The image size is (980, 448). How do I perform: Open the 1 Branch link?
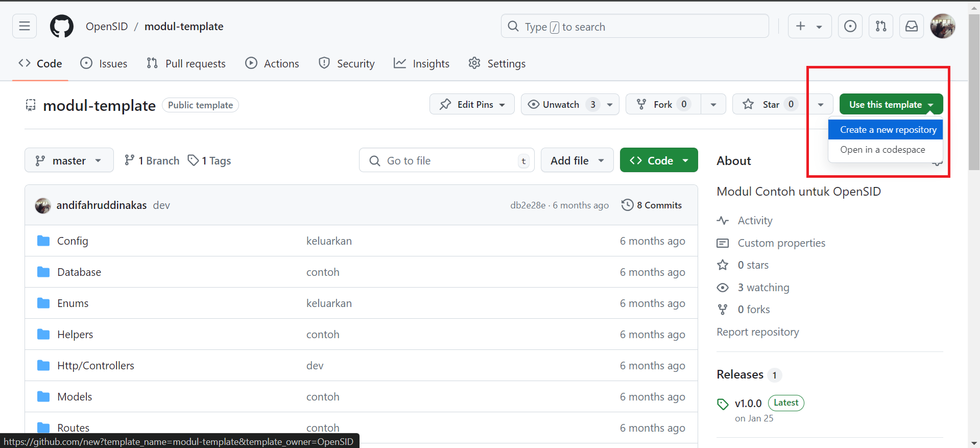pos(152,160)
